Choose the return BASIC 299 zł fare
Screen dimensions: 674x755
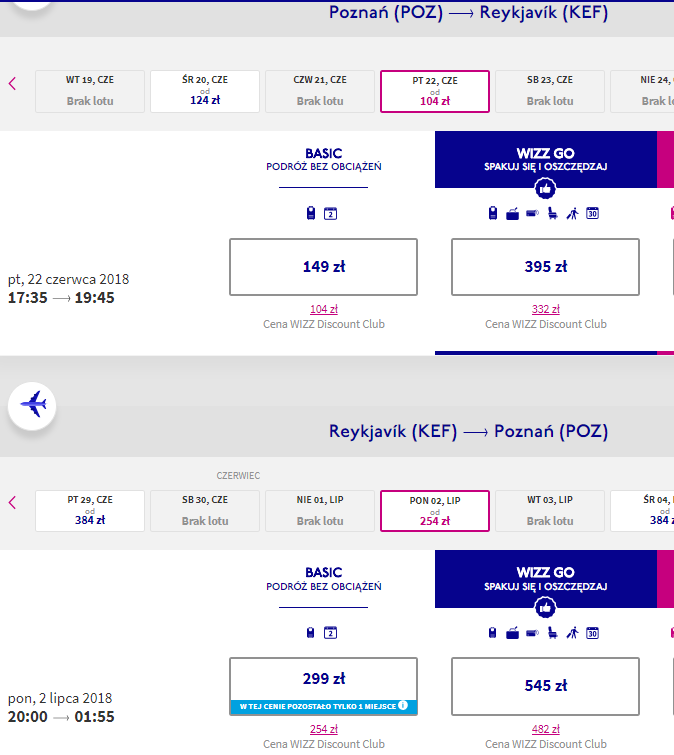[324, 686]
